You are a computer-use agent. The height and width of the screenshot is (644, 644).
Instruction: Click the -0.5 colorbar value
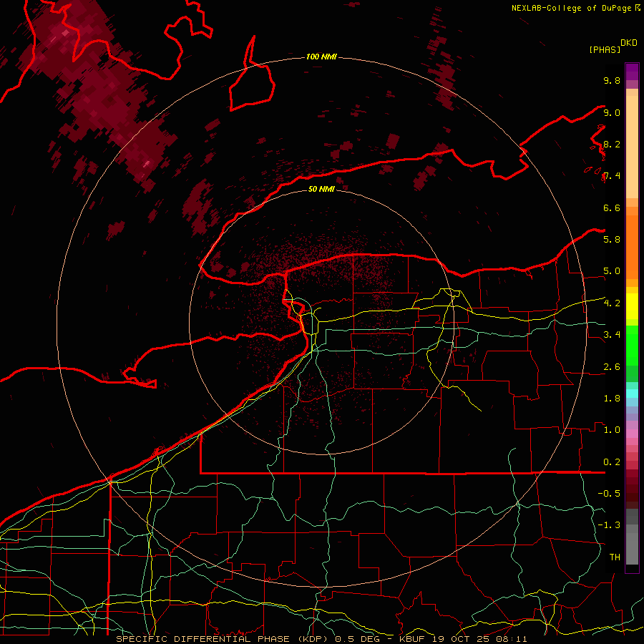tap(609, 494)
